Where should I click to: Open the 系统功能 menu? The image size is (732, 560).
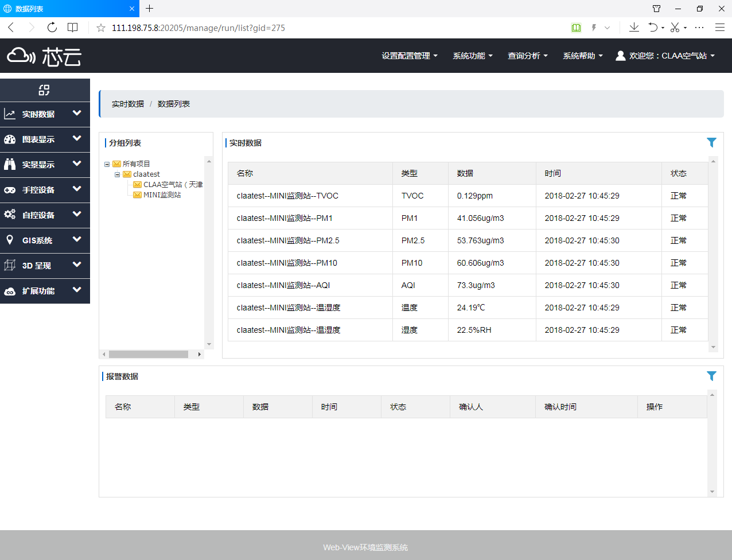[473, 56]
